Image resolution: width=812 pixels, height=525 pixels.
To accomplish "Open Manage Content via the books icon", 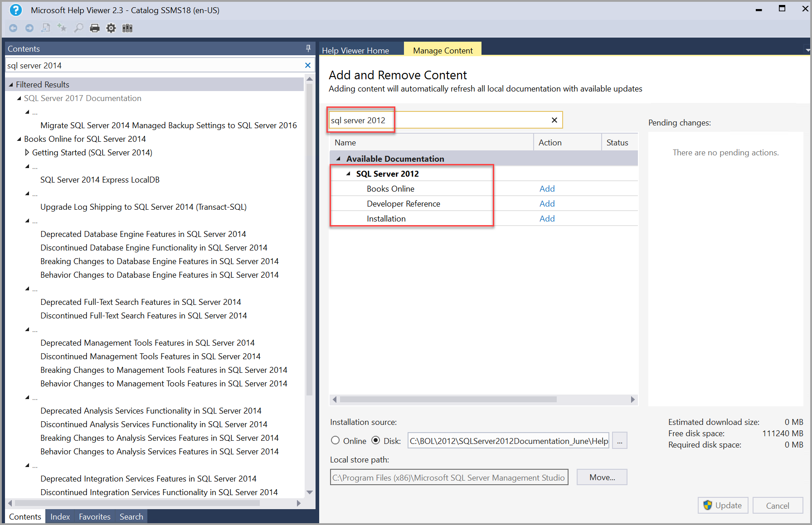I will 127,28.
